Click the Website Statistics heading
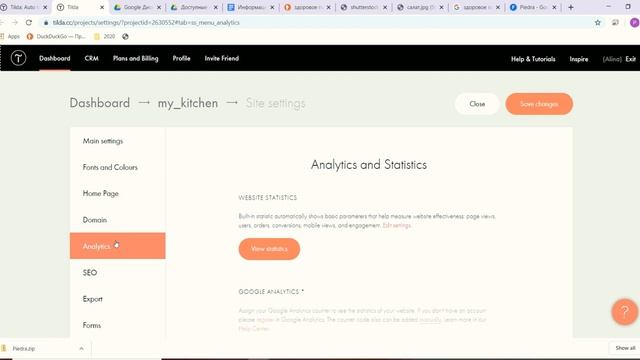 click(268, 198)
